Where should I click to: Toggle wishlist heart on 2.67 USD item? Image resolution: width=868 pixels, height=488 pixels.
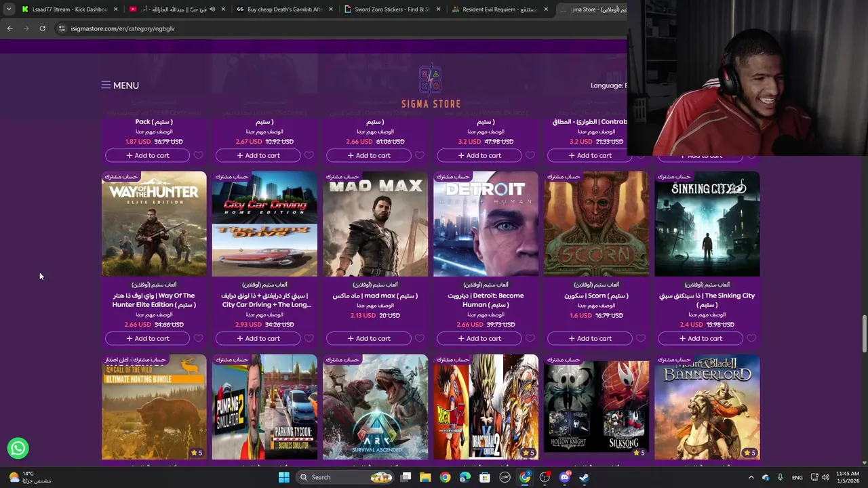pos(309,155)
